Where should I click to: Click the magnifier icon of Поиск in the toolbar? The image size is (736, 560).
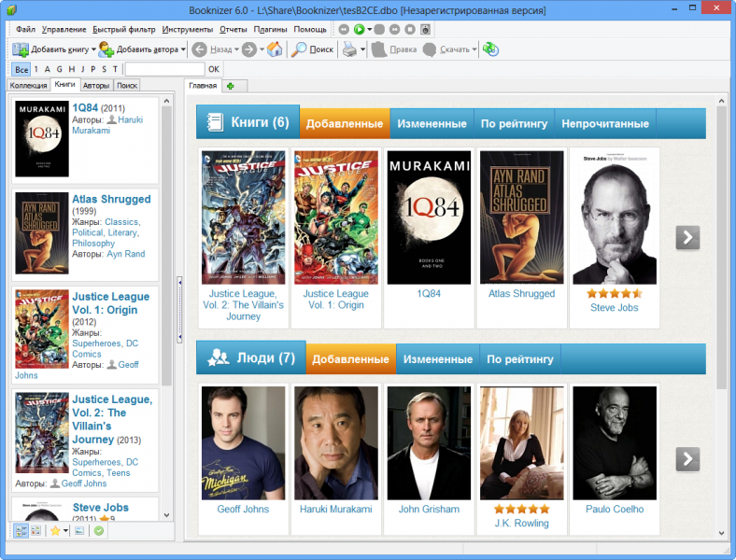(299, 49)
